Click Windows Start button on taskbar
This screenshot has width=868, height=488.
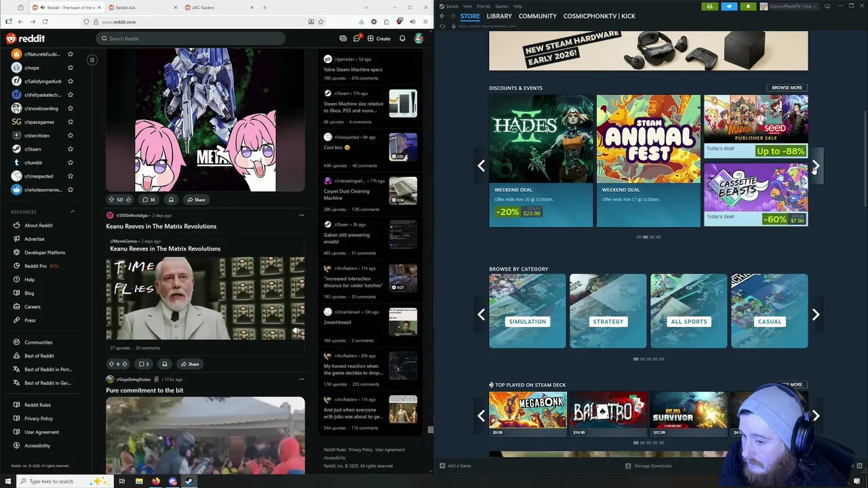tap(8, 481)
